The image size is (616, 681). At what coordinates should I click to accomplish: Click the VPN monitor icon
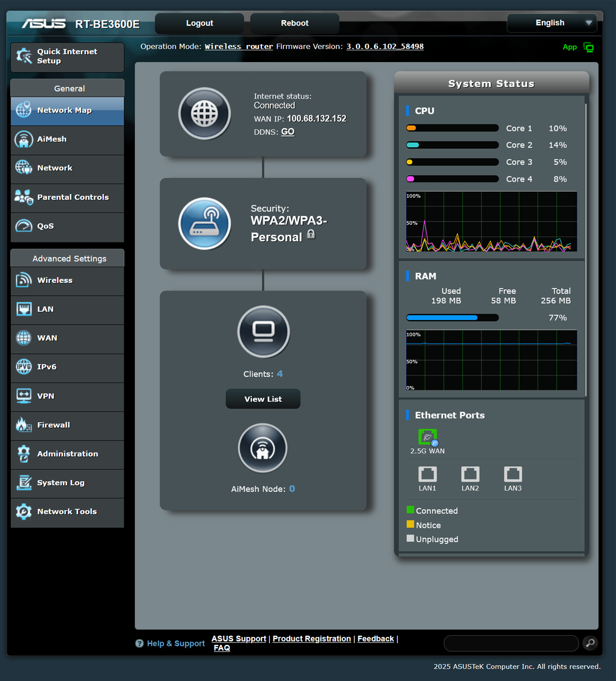point(24,396)
